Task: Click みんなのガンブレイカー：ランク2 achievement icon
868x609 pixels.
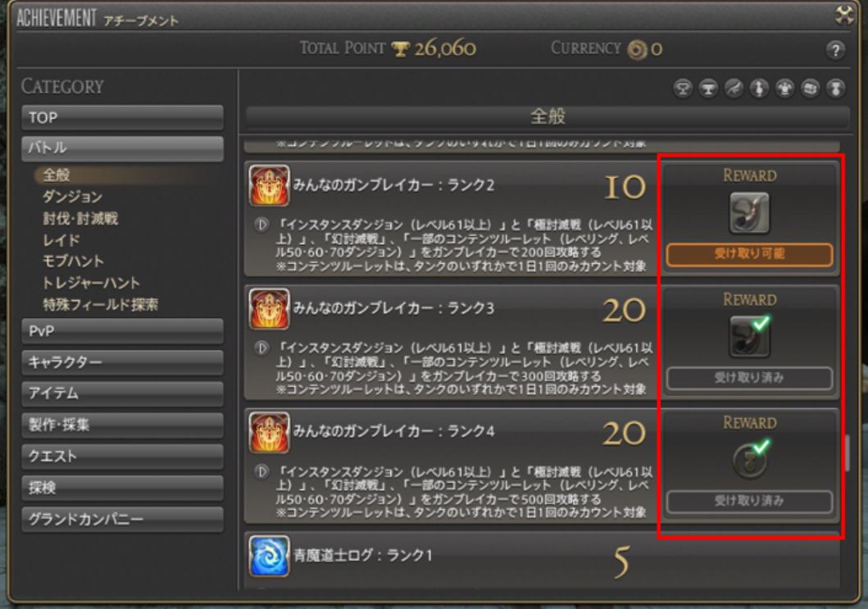Action: click(269, 185)
